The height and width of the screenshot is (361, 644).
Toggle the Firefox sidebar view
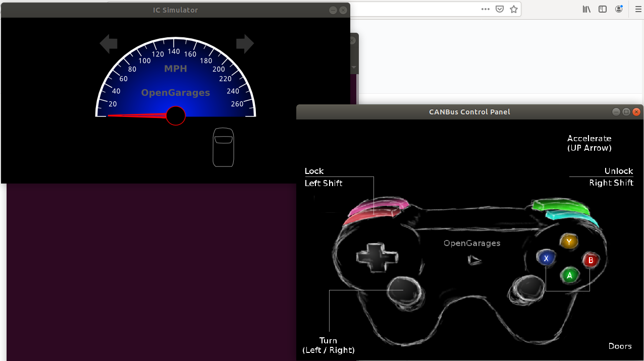(603, 9)
